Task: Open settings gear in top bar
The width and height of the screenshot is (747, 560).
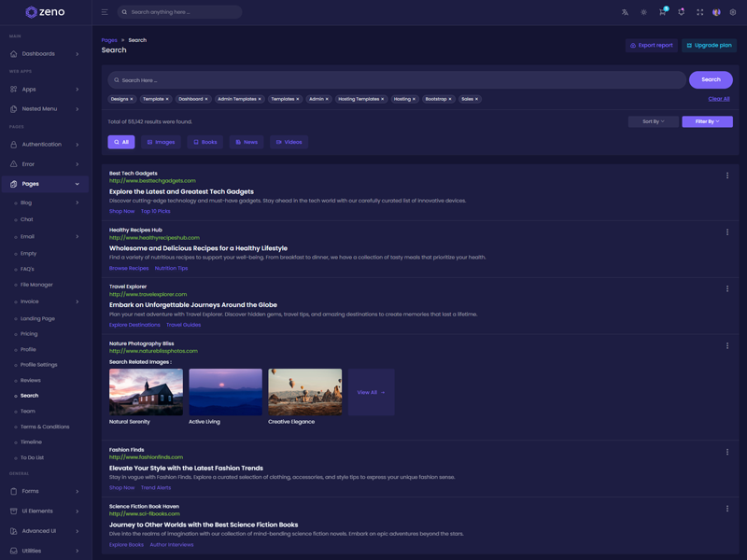Action: [733, 12]
